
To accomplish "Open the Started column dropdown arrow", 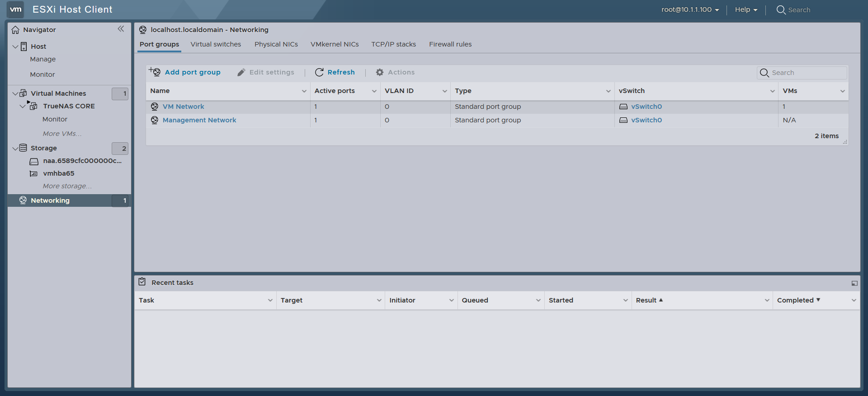I will (x=626, y=300).
